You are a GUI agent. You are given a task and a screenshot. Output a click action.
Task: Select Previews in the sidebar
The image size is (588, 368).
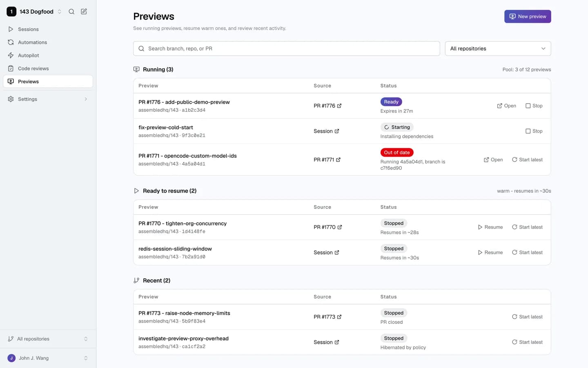tap(48, 81)
